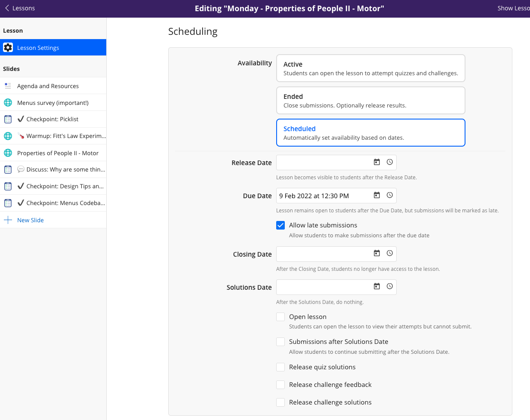Viewport: 530px width, 420px height.
Task: Click the gear icon beside Lesson Settings
Action: 8,47
